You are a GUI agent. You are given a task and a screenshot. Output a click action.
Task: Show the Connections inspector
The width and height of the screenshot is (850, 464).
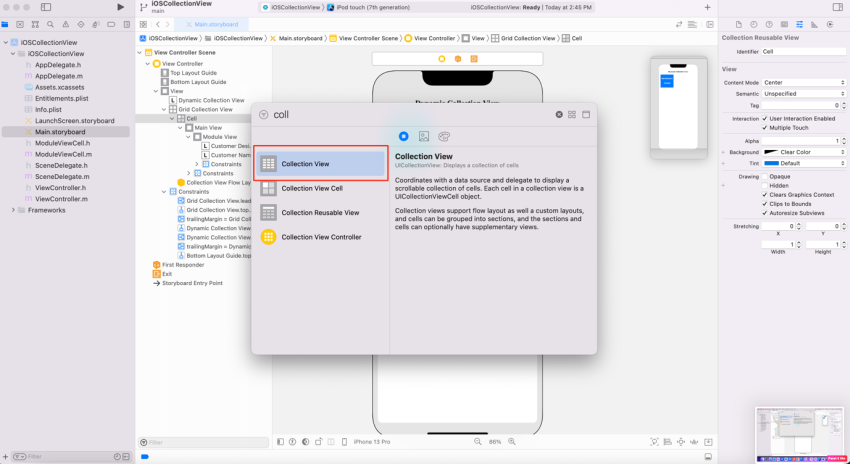pyautogui.click(x=830, y=24)
